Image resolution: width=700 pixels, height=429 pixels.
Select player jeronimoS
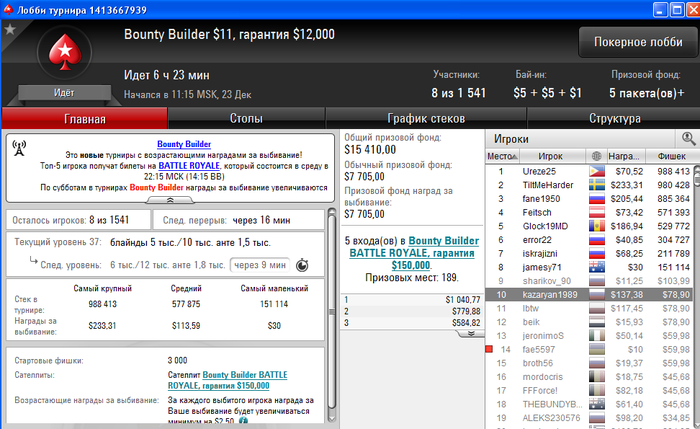[589, 336]
